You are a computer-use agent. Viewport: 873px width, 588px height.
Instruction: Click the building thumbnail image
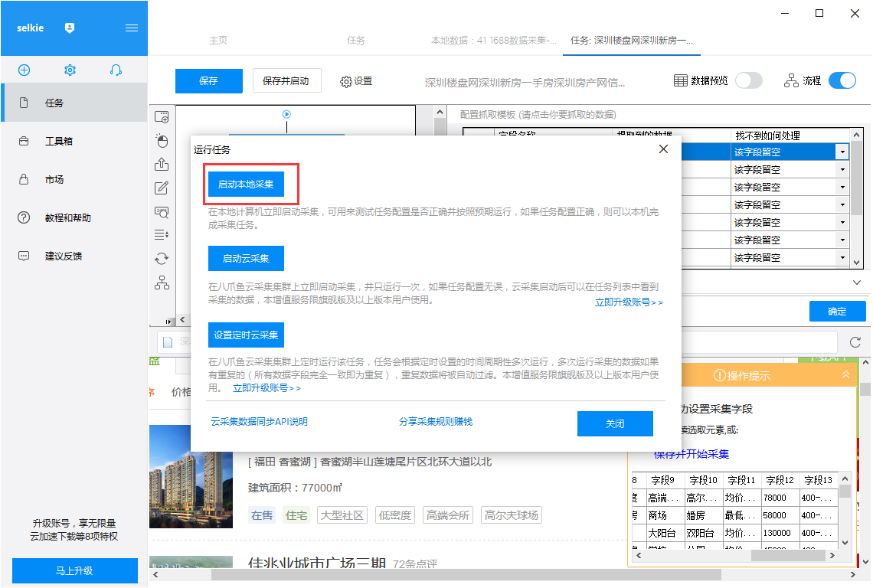191,477
